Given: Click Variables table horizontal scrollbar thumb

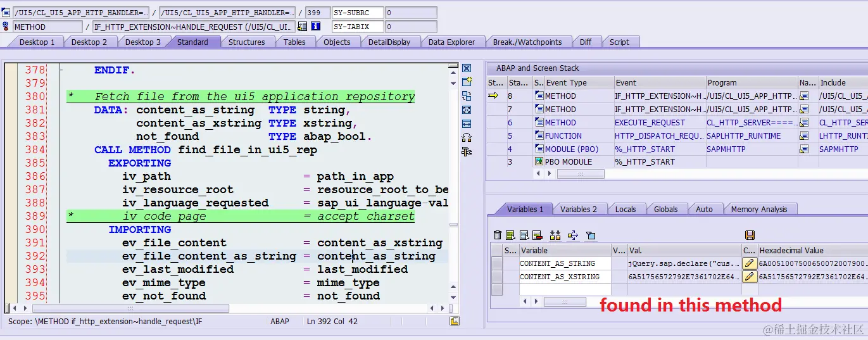Looking at the screenshot, I should pos(565,302).
